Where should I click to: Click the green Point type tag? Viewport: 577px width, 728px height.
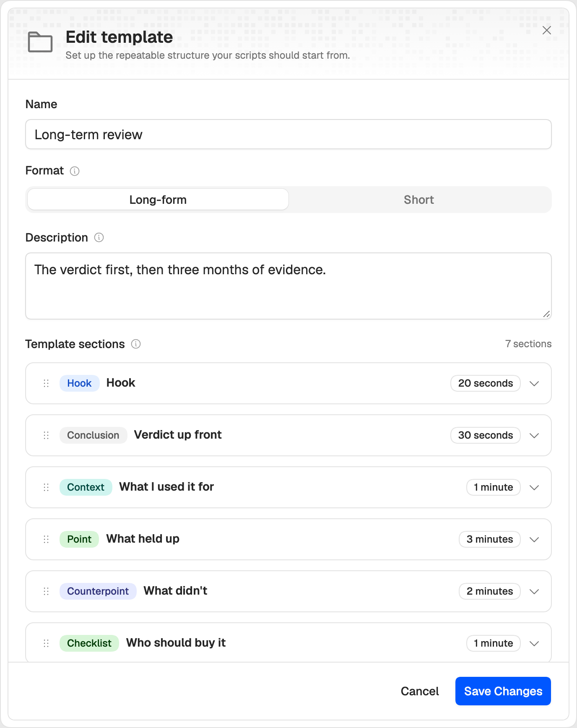tap(79, 539)
